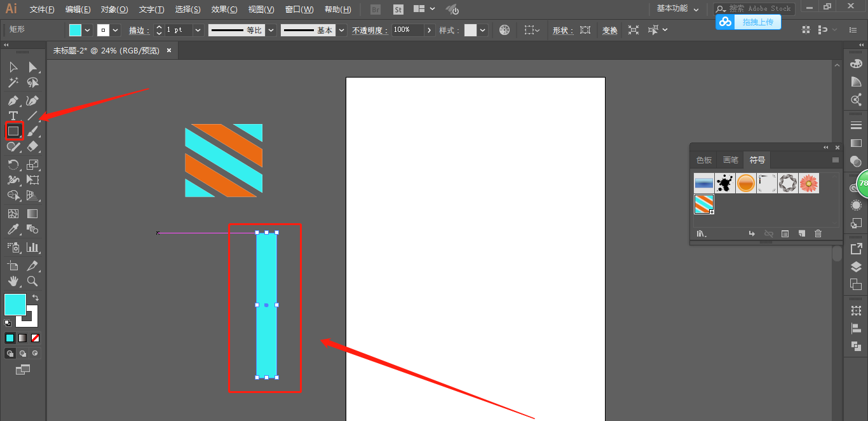Select the Pen tool

pyautogui.click(x=13, y=100)
